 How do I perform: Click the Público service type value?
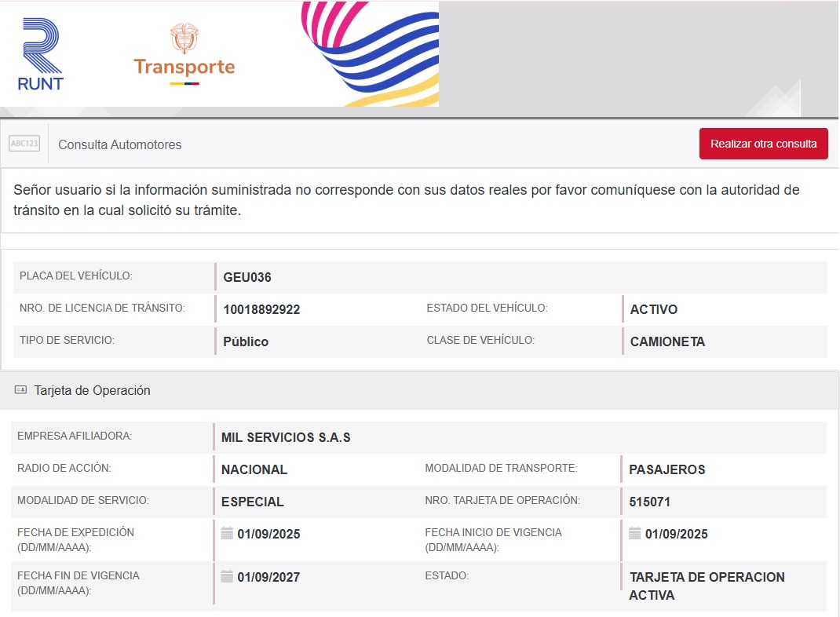click(246, 341)
